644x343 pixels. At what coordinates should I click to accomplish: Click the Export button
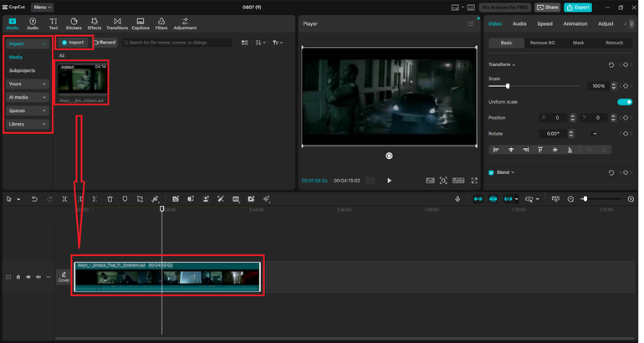[577, 7]
